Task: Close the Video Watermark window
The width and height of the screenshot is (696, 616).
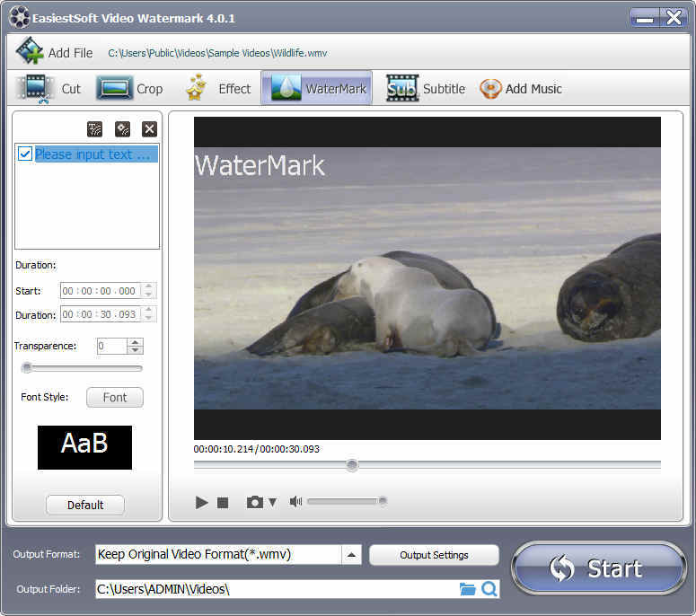Action: click(674, 18)
